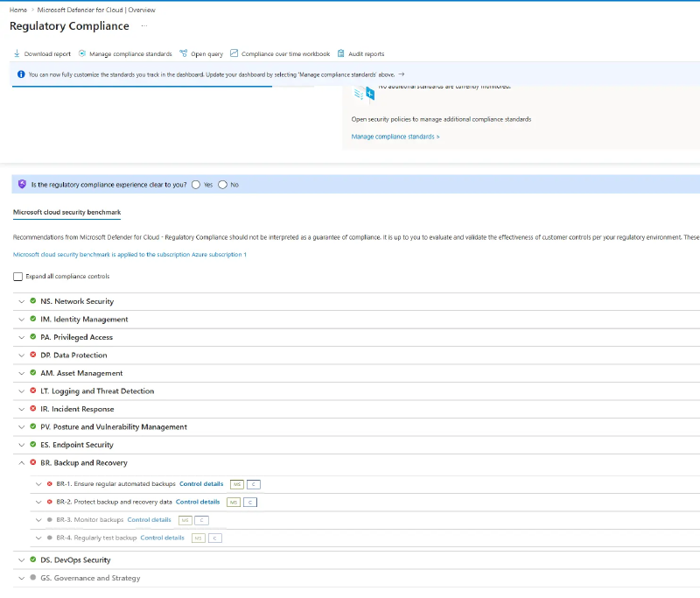
Task: Click the C badge on the BR-2 row
Action: (x=250, y=503)
